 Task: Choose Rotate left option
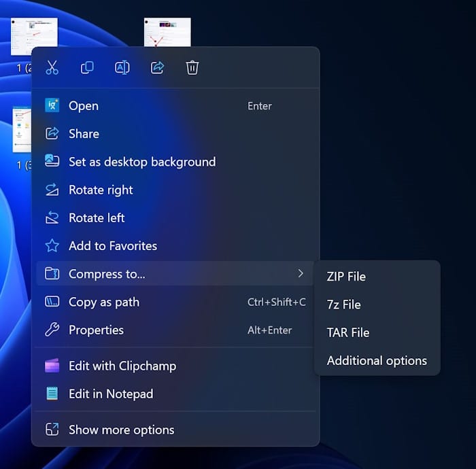97,218
